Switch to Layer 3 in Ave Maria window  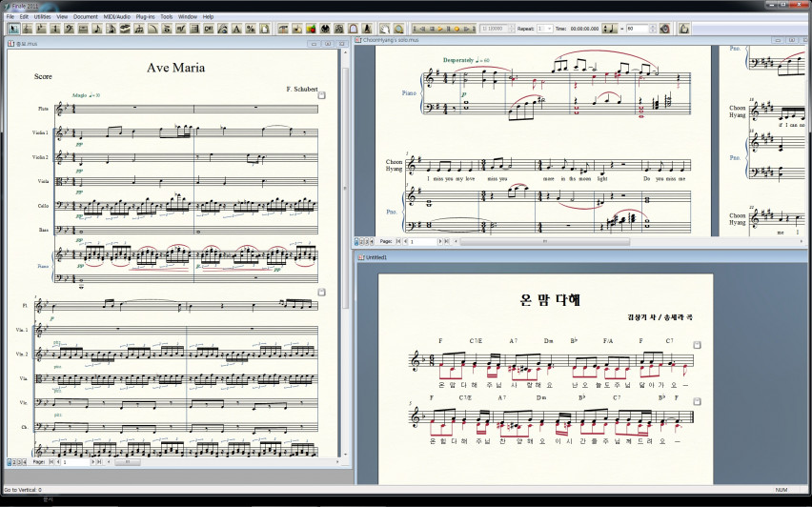pos(20,461)
